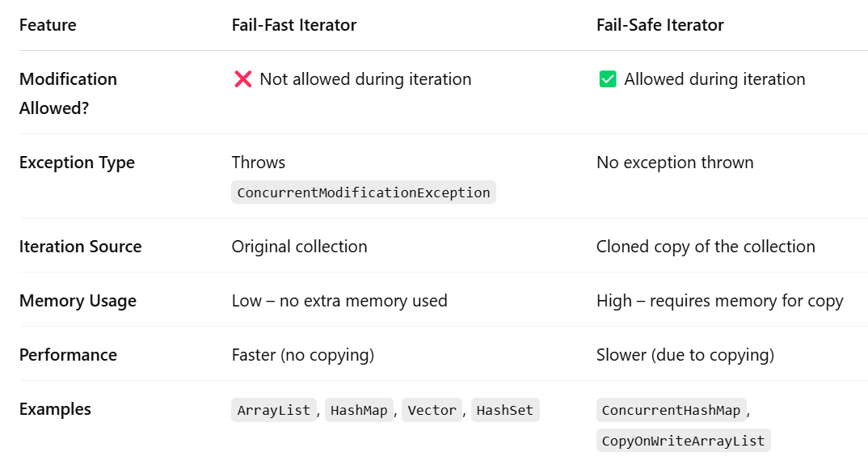Click the 'No exception thrown' cell
The width and height of the screenshot is (868, 469).
(x=675, y=163)
